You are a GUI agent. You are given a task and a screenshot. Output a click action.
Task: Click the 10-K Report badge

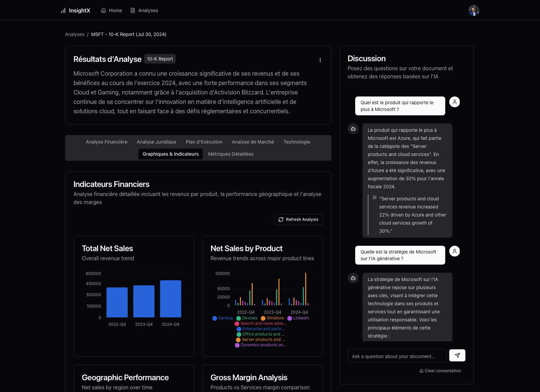[x=160, y=59]
